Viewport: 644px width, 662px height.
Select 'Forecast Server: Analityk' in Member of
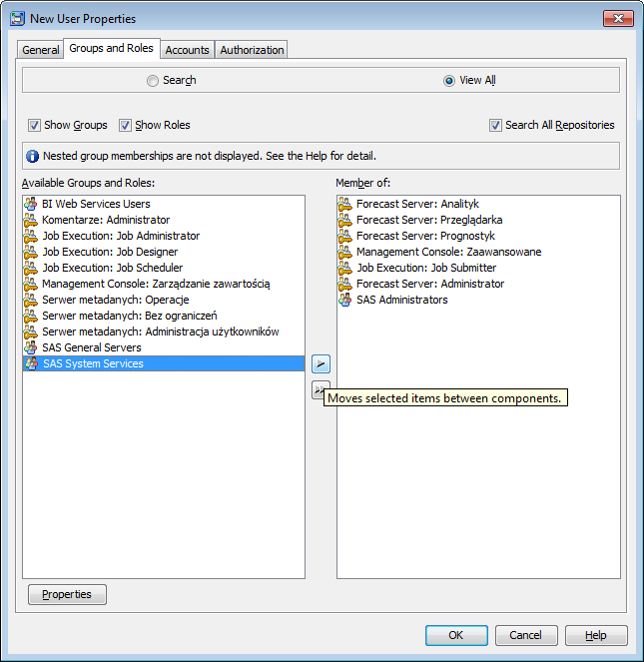[478, 204]
